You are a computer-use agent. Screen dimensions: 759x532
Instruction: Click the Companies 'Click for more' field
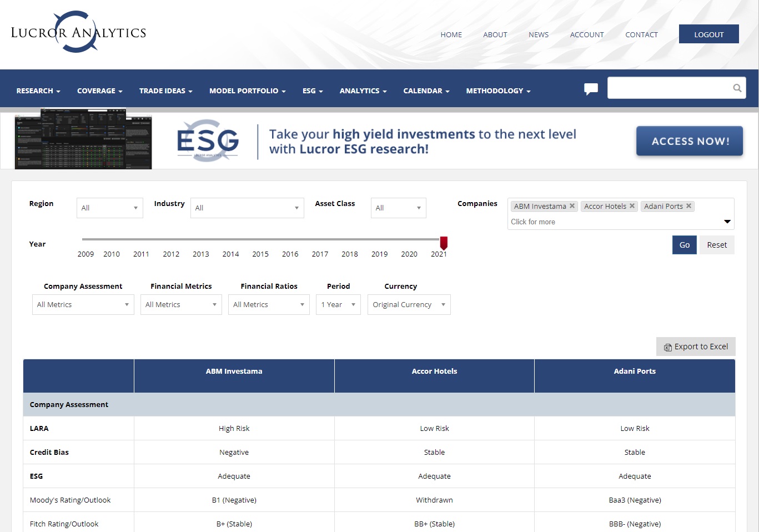click(x=614, y=222)
